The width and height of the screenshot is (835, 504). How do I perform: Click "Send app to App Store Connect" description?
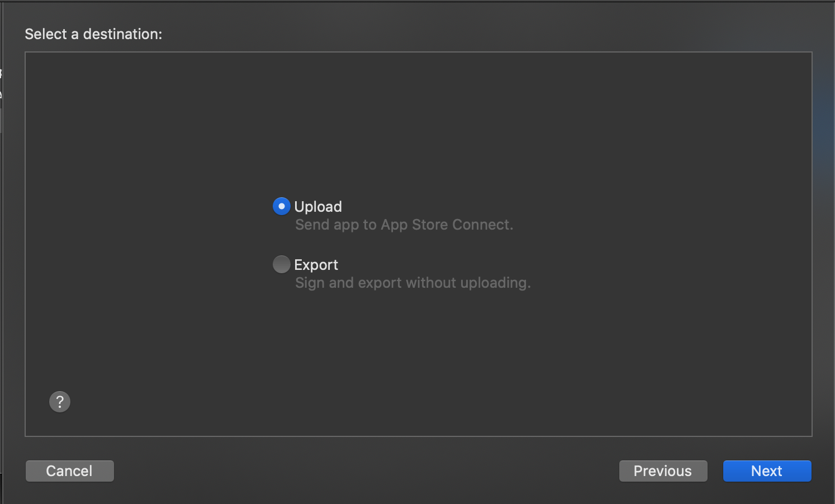click(404, 225)
